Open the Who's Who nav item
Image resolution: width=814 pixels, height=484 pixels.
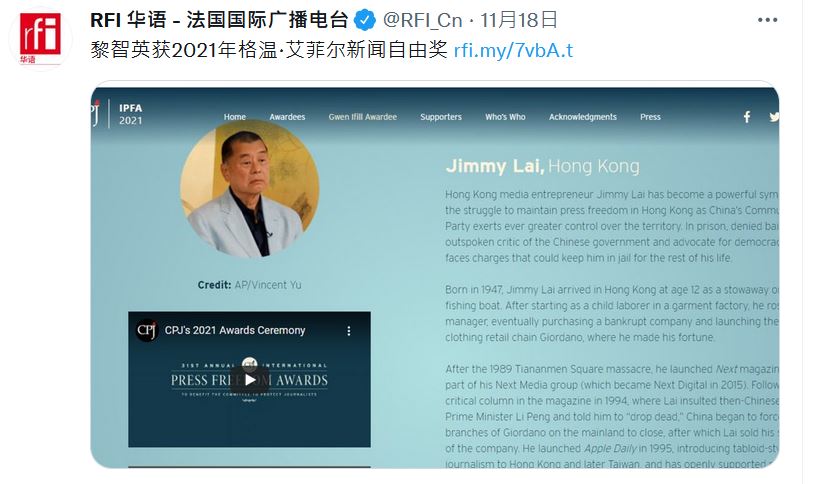505,117
